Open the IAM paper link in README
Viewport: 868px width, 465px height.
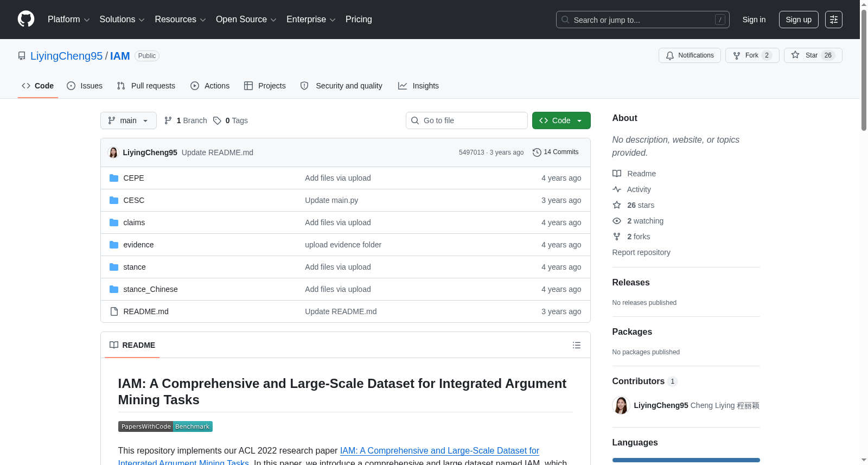pos(439,451)
